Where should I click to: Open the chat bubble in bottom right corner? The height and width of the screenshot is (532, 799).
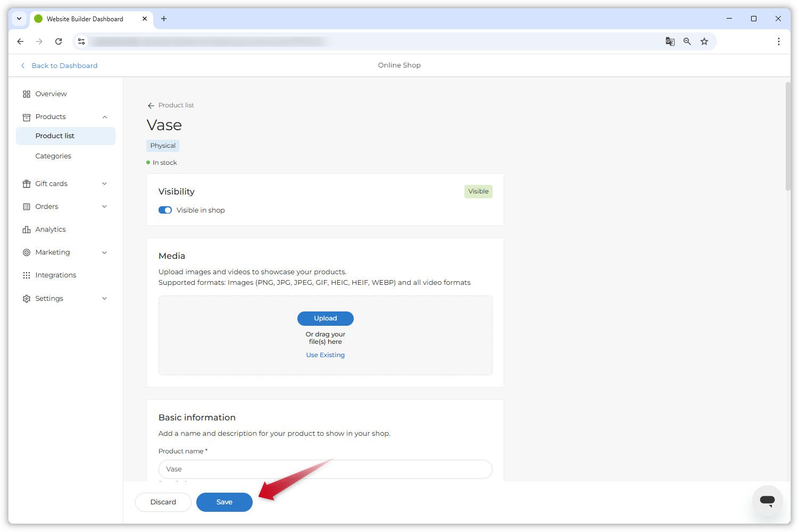coord(768,500)
